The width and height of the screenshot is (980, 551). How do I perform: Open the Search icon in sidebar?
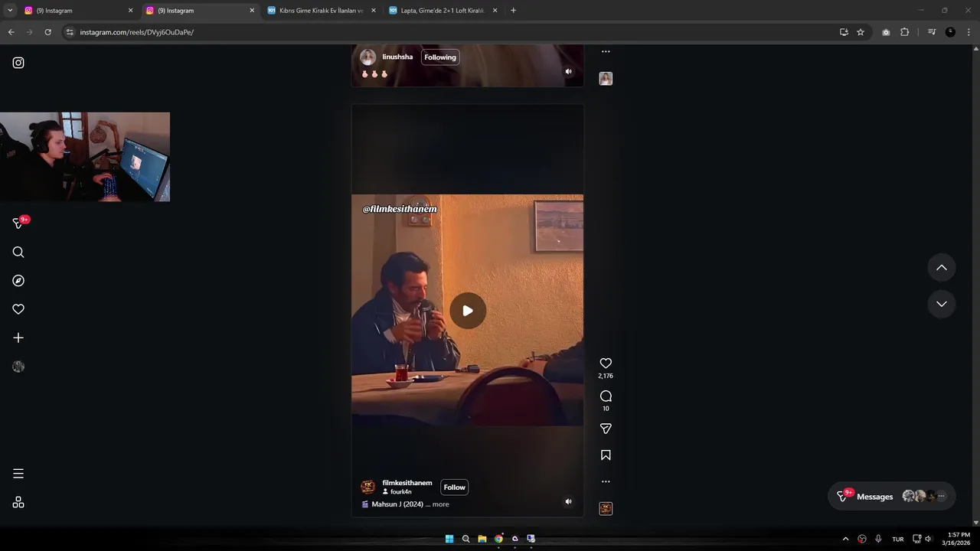[18, 253]
